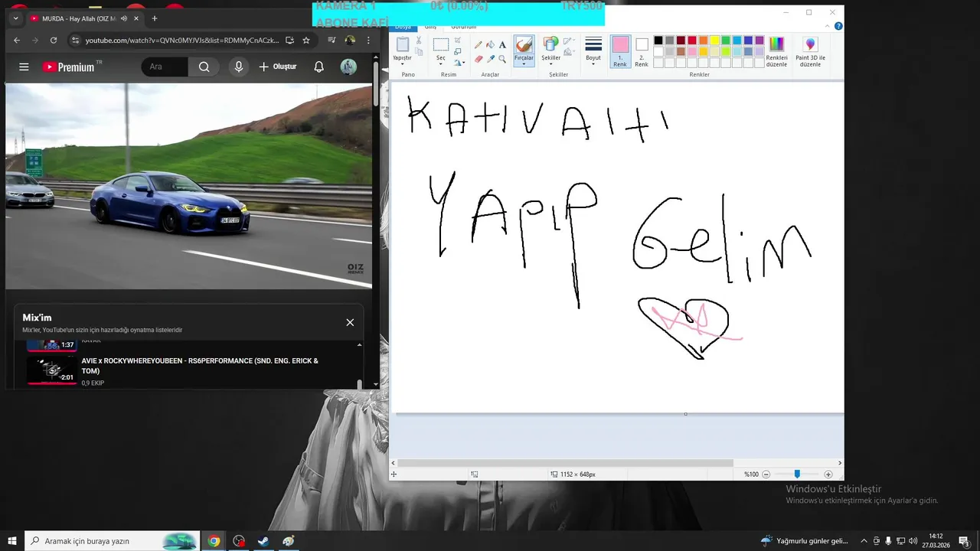
Task: Mute the tab via speaker icon
Action: [x=123, y=18]
